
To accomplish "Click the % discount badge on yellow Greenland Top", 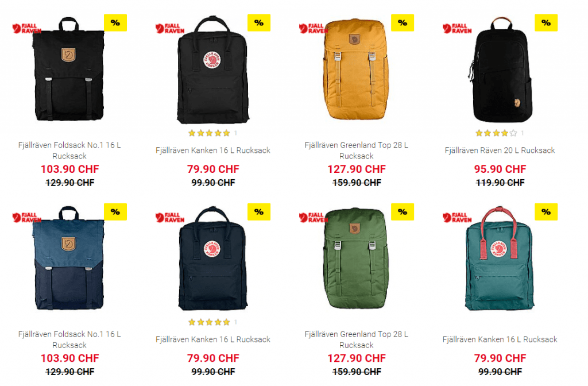I will pos(403,22).
